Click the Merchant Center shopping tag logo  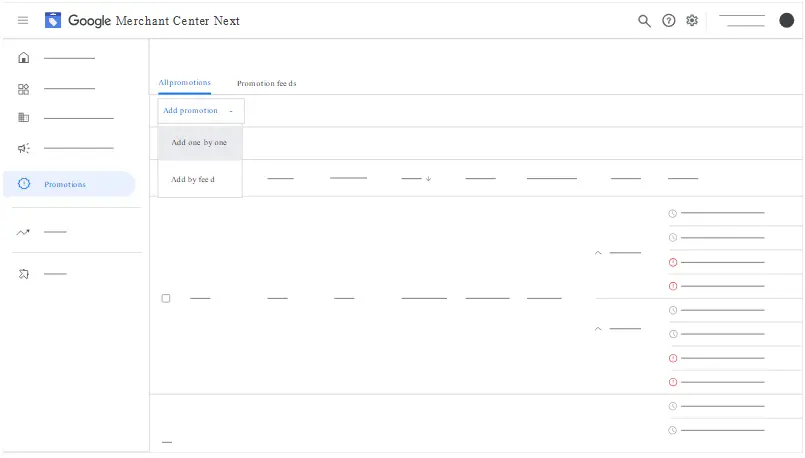point(53,20)
